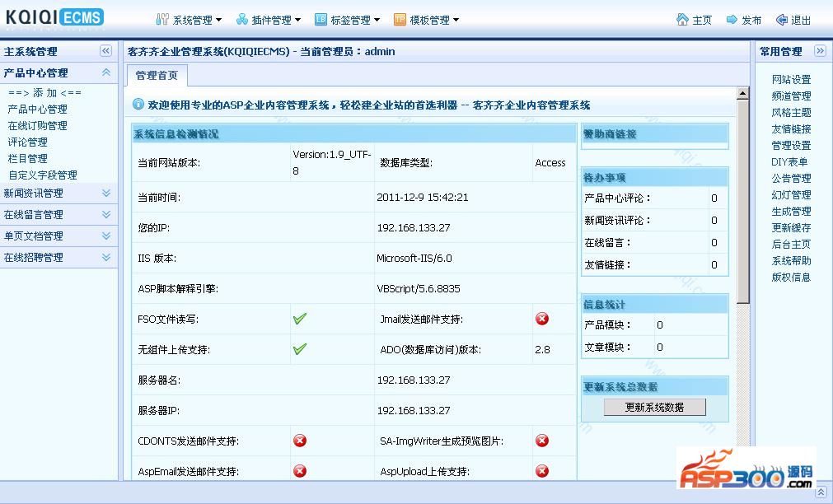Expand the 在线招聘管理 section
Image resolution: width=833 pixels, height=504 pixels.
[106, 257]
